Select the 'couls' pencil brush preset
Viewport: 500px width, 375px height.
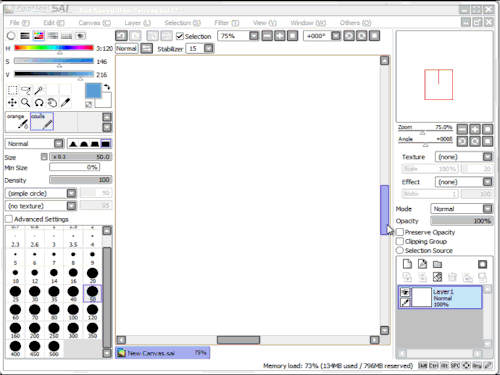pyautogui.click(x=42, y=121)
